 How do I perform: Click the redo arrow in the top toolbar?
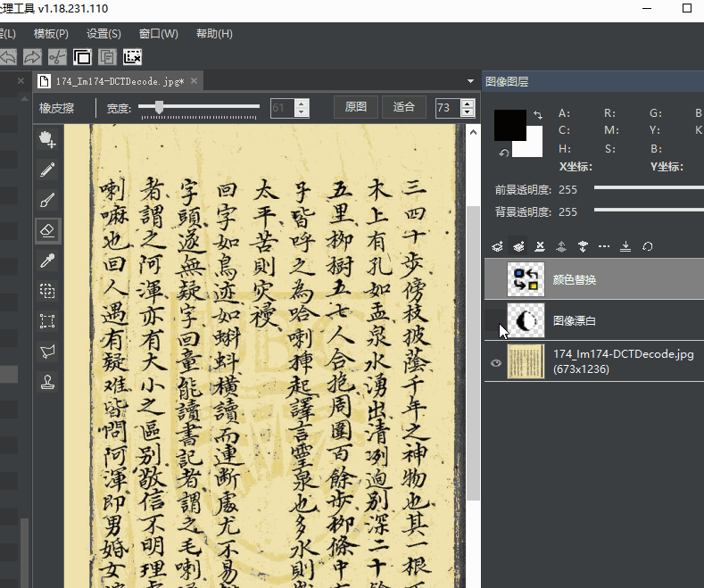32,57
